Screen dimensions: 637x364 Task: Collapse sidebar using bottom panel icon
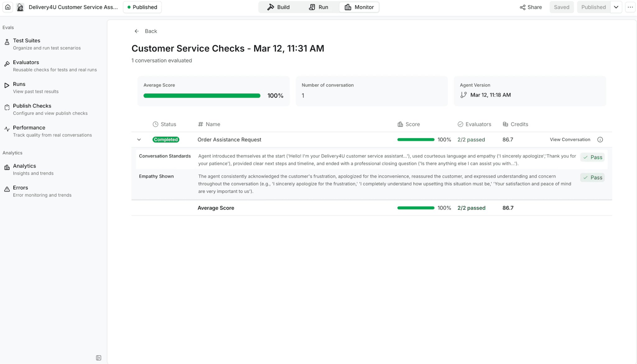pos(99,358)
